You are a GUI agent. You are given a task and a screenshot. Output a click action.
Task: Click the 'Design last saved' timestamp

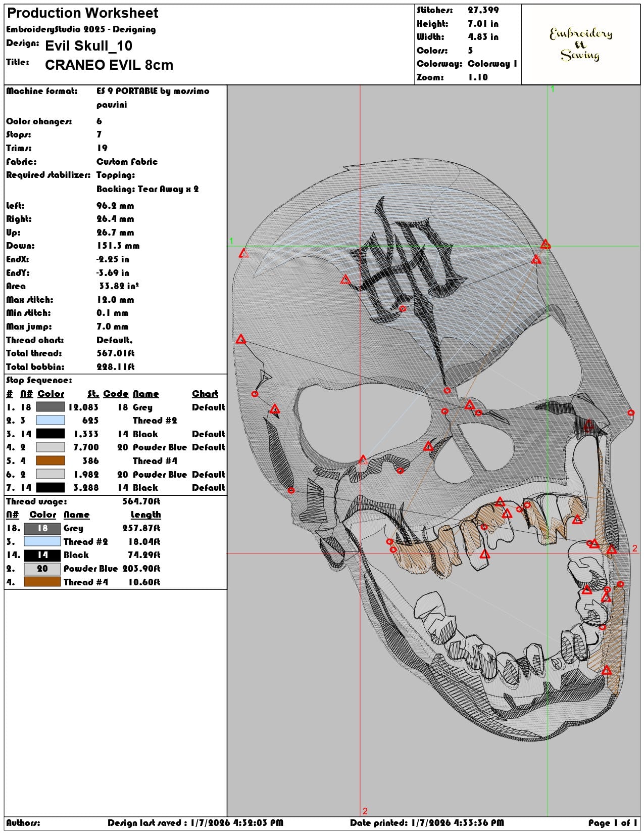pos(195,823)
